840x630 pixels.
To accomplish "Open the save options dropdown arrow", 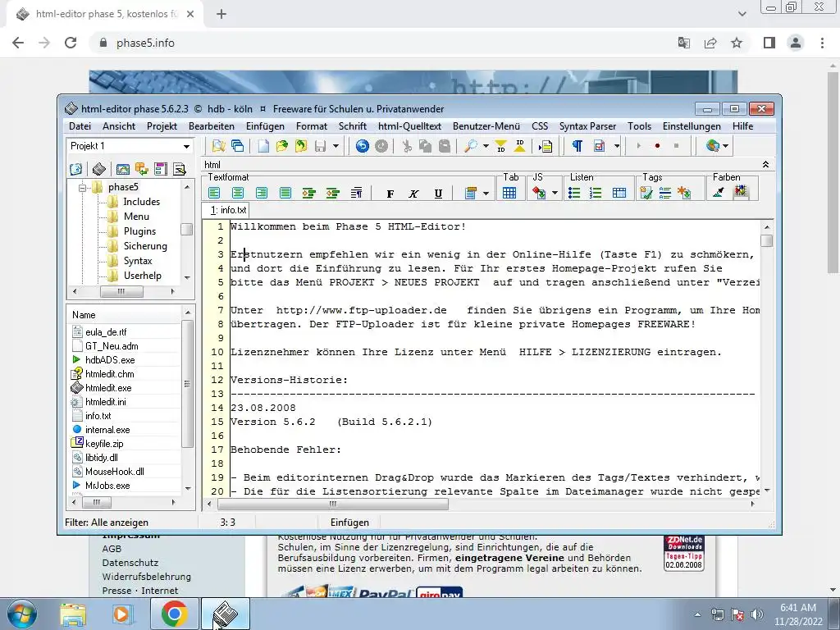I will [336, 146].
